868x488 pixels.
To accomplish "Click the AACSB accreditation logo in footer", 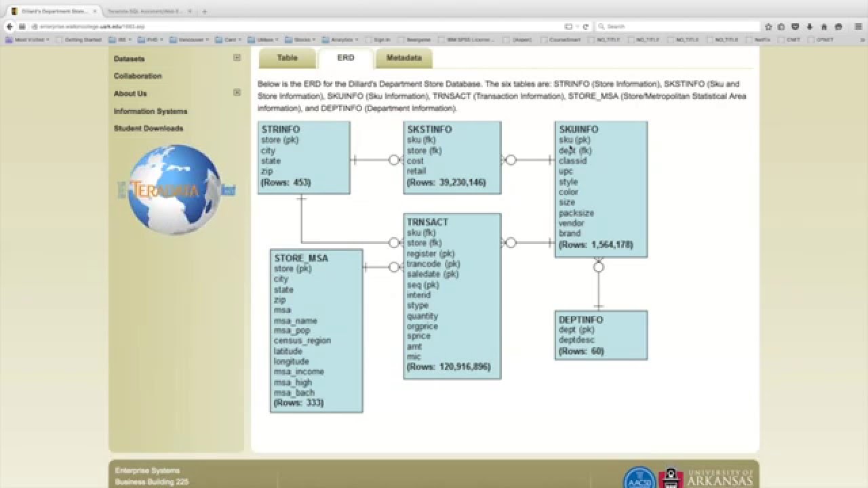I will coord(639,477).
